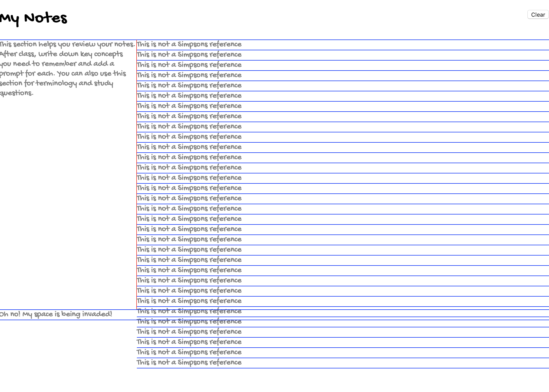Image resolution: width=549 pixels, height=392 pixels.
Task: Click the note line overlapping the invaded message
Action: [189, 311]
